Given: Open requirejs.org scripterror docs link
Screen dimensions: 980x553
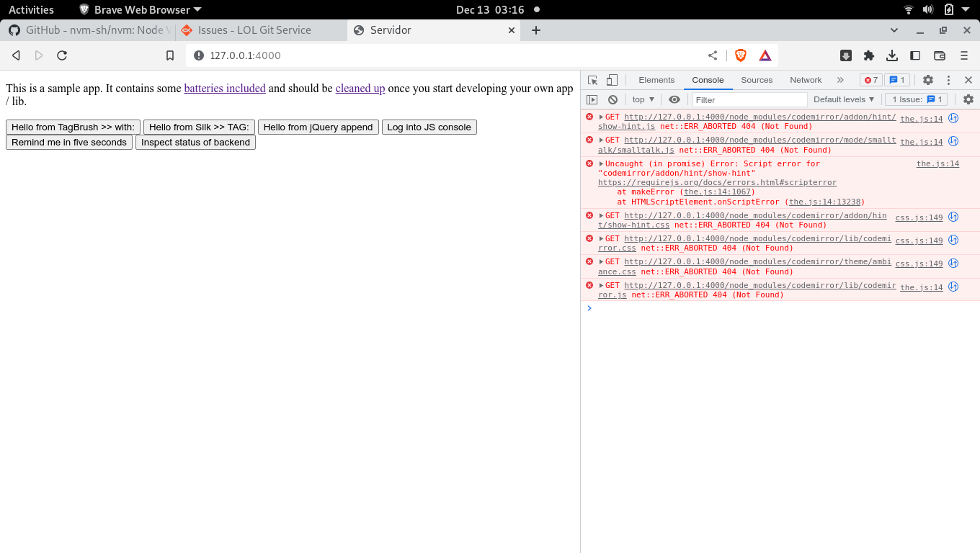Looking at the screenshot, I should point(717,183).
